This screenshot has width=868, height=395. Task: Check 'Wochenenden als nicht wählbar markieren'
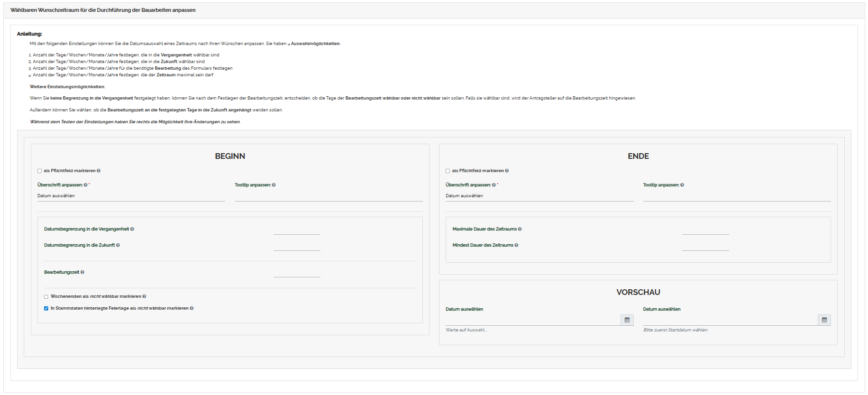point(46,297)
